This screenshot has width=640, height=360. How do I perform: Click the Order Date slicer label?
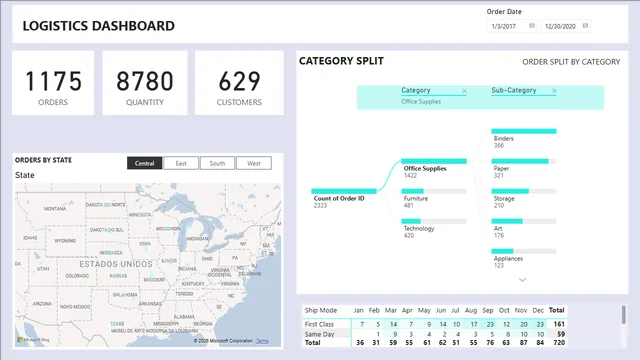[504, 11]
